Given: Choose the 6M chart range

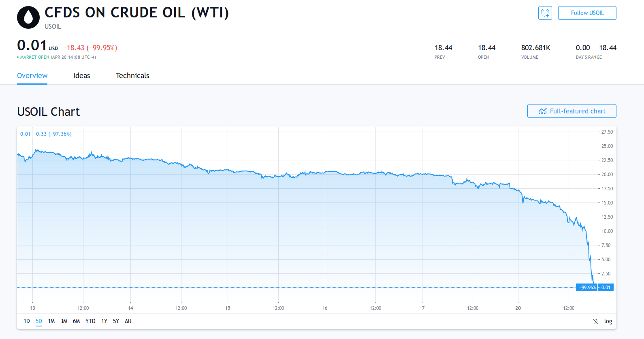Looking at the screenshot, I should coord(77,321).
